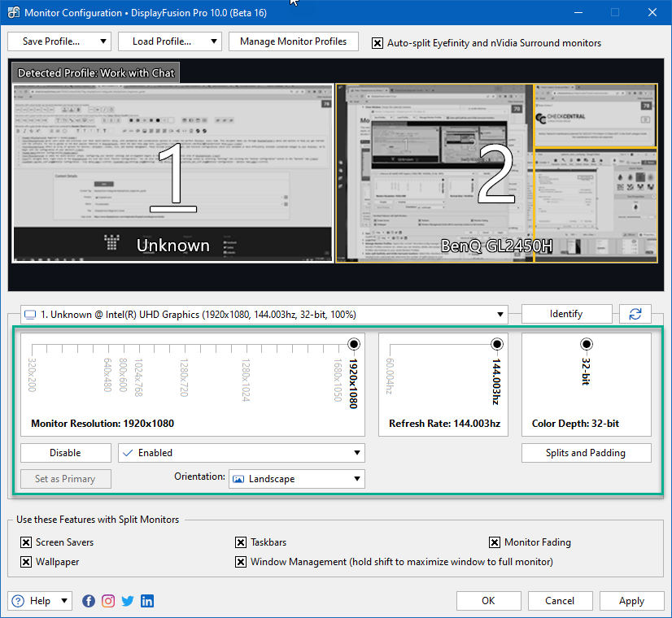Click the Detected Profile: Work with Chat label
672x618 pixels.
(x=96, y=73)
